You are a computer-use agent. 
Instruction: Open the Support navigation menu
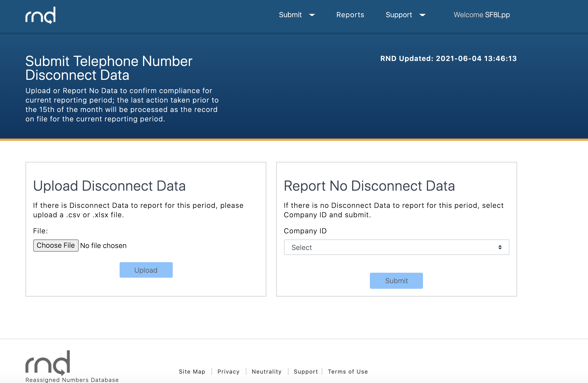(399, 15)
